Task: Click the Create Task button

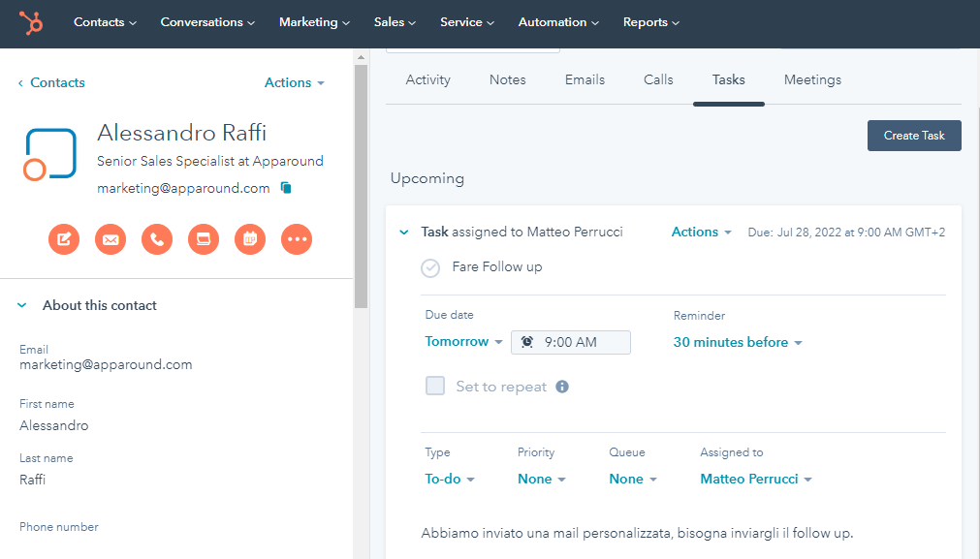Action: coord(913,136)
